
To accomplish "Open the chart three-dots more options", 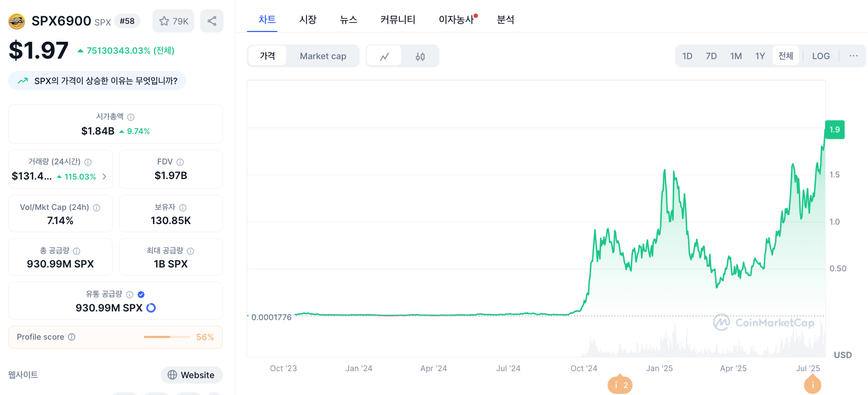I will click(853, 56).
